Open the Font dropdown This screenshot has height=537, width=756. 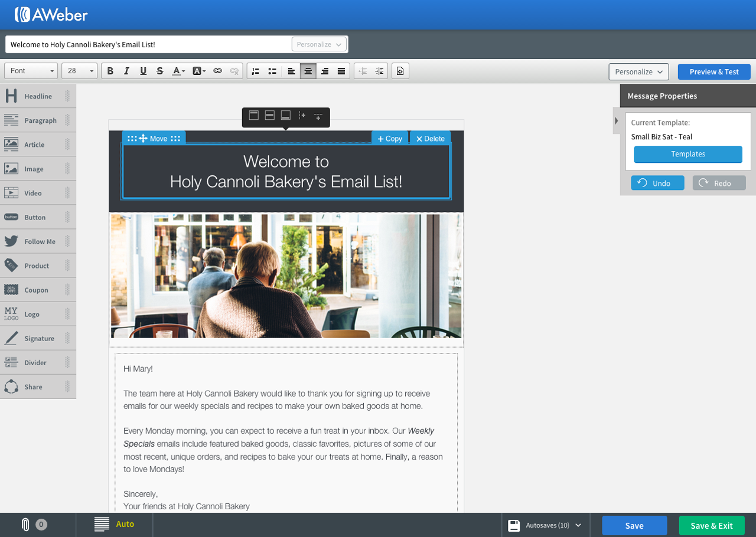(x=31, y=71)
